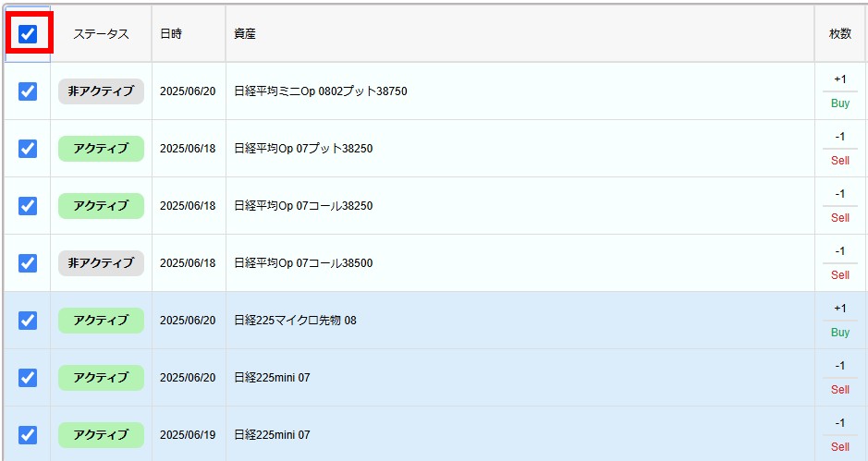Click 非アクティブ badge for プット38750 row
This screenshot has height=461, width=868.
(101, 91)
